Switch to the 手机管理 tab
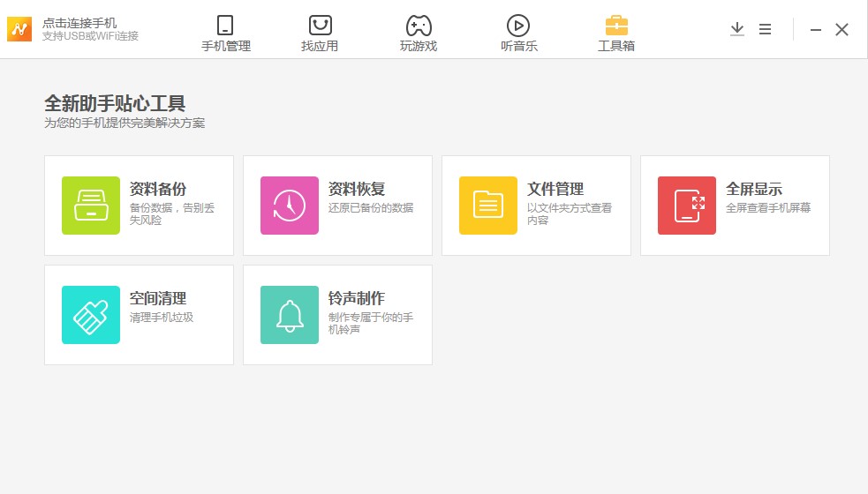Screen dimensions: 868x494 (226, 34)
